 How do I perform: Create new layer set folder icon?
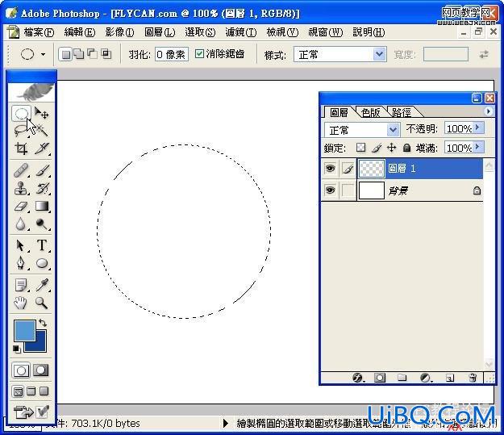[402, 378]
